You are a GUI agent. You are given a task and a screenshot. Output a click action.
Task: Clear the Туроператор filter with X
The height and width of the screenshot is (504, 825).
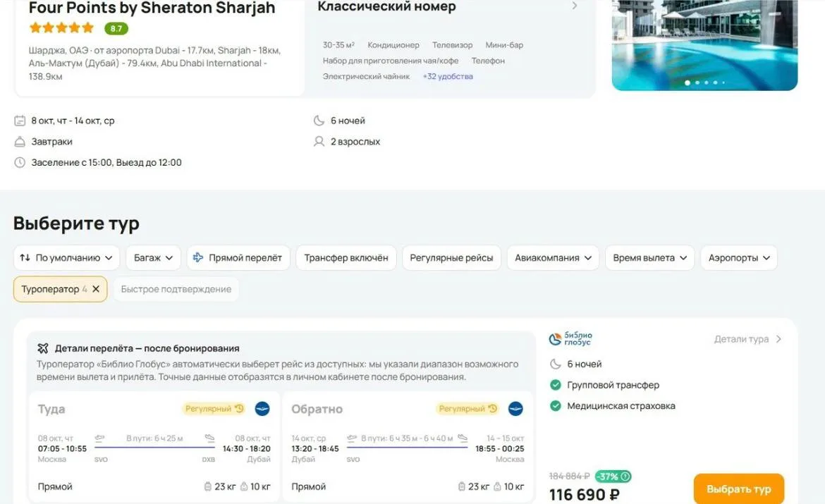(96, 289)
